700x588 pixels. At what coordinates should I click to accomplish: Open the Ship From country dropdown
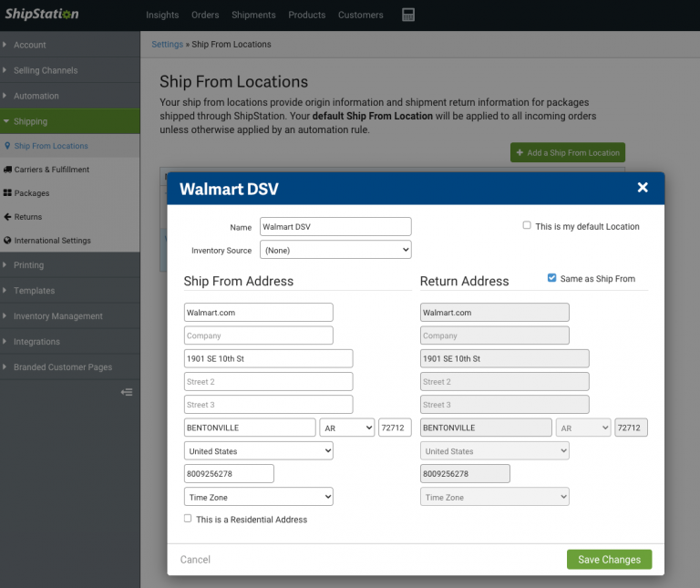[259, 451]
